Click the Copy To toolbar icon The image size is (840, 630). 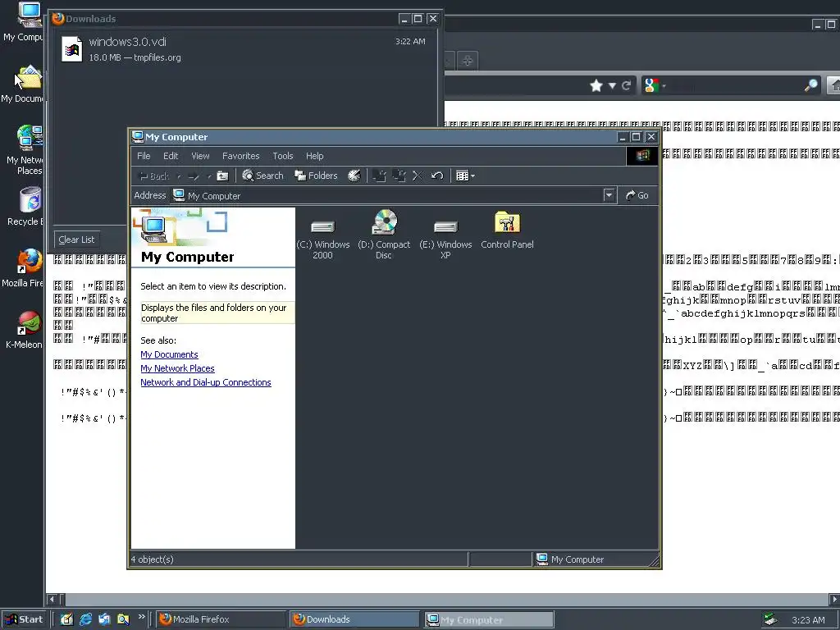pos(399,176)
